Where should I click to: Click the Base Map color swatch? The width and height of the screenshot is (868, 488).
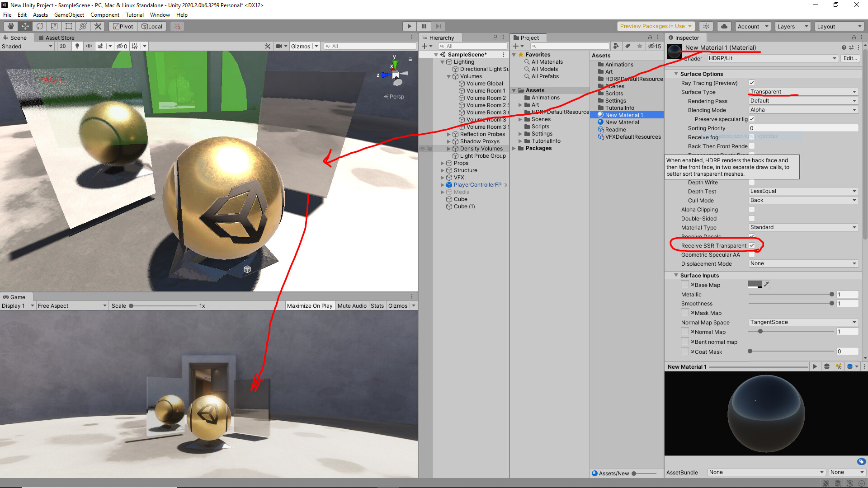click(x=755, y=285)
